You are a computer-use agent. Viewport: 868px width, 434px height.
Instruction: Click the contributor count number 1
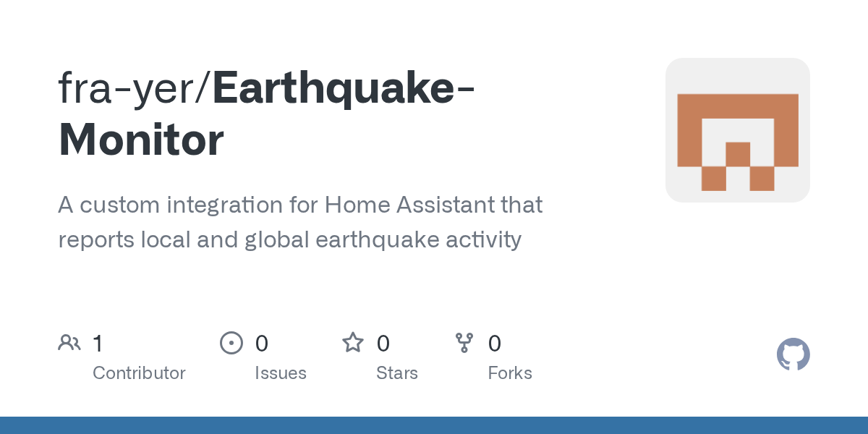click(x=98, y=343)
